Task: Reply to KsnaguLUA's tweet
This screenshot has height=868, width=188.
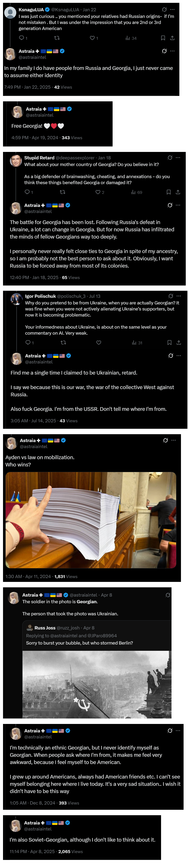Action: (21, 38)
